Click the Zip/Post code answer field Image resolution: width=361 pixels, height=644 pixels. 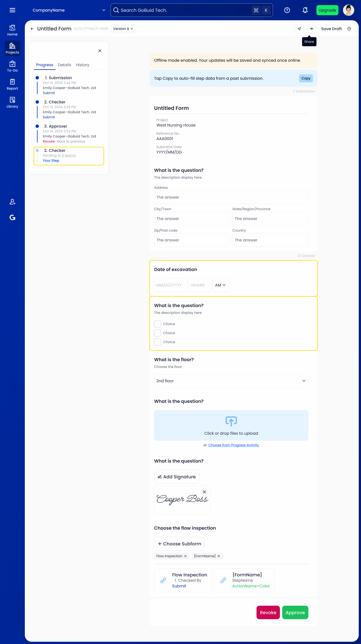click(192, 240)
